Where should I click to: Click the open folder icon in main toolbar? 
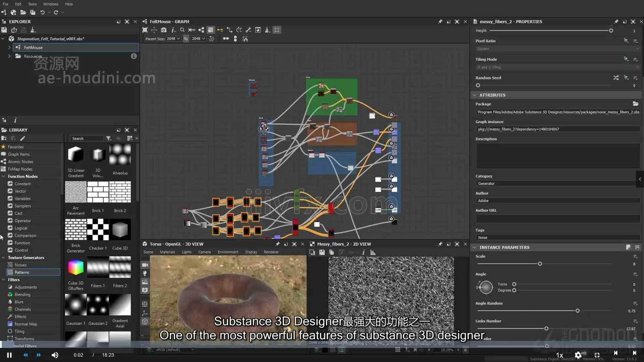[x=23, y=12]
